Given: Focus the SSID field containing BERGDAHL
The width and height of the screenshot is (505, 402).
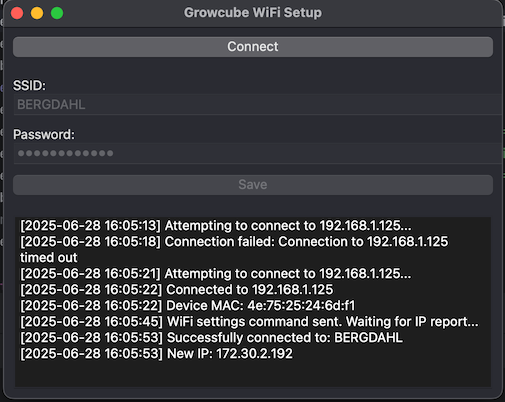Looking at the screenshot, I should click(x=257, y=105).
